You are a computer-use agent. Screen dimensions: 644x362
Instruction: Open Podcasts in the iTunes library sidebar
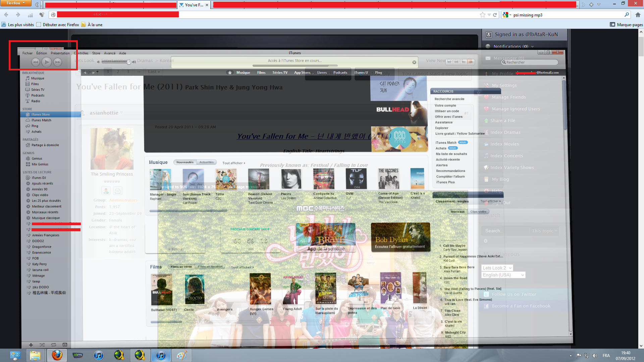(38, 96)
